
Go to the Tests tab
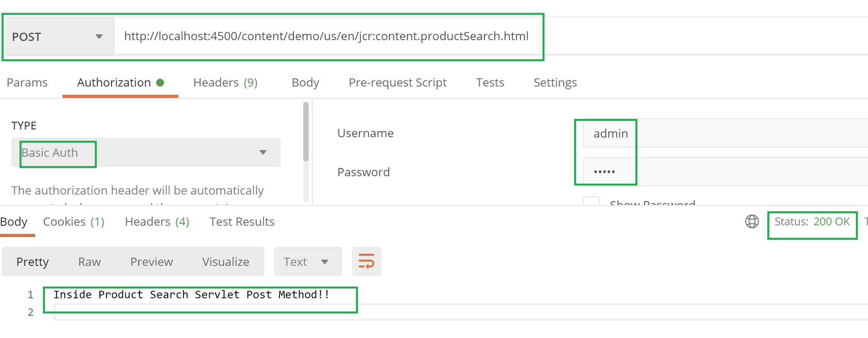tap(490, 83)
